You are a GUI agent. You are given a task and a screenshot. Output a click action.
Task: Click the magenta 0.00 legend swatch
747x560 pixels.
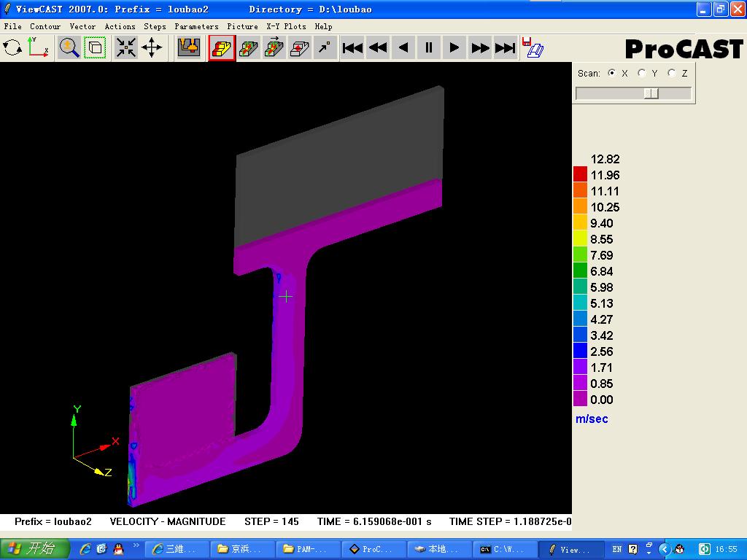click(x=580, y=399)
